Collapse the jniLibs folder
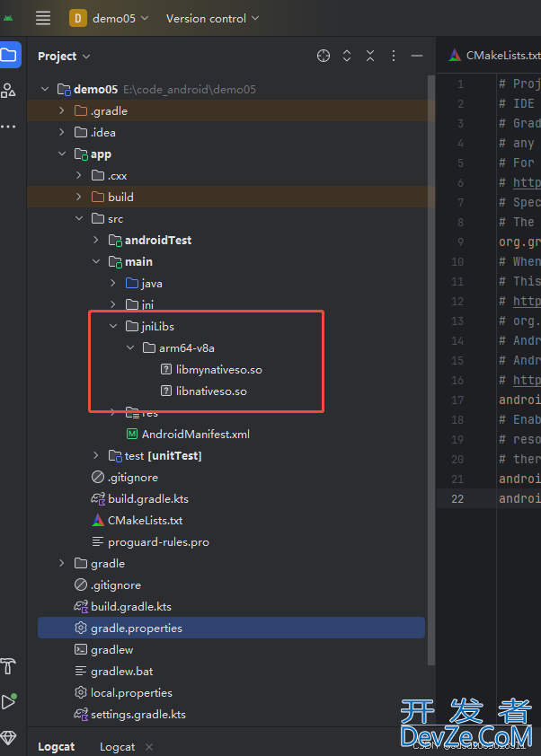 click(113, 327)
